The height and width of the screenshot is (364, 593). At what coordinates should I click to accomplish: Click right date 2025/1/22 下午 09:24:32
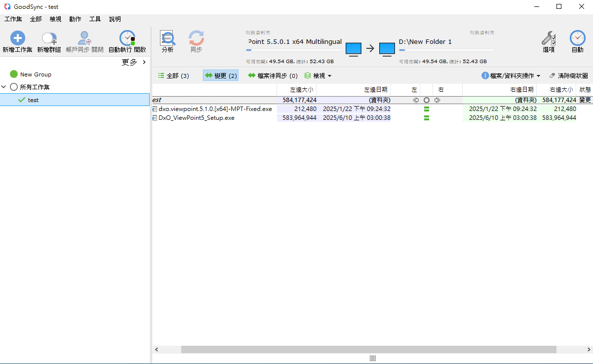click(x=503, y=109)
